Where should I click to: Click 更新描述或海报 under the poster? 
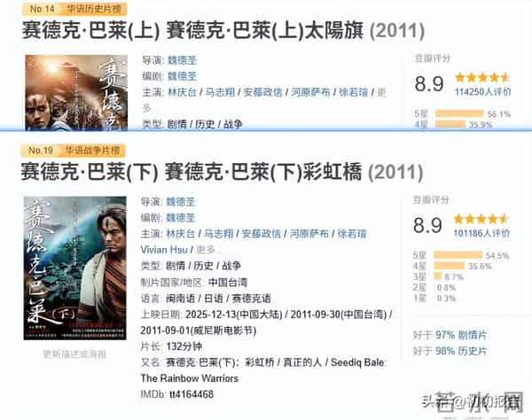tap(74, 354)
